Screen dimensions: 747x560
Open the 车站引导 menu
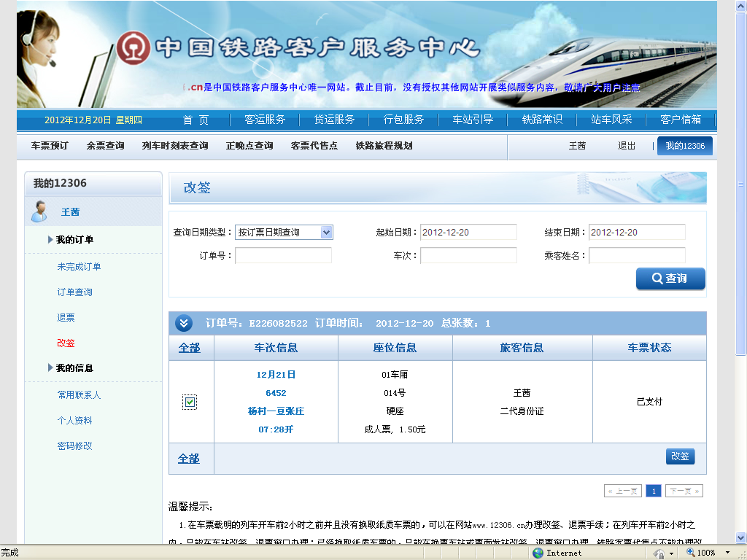click(473, 120)
